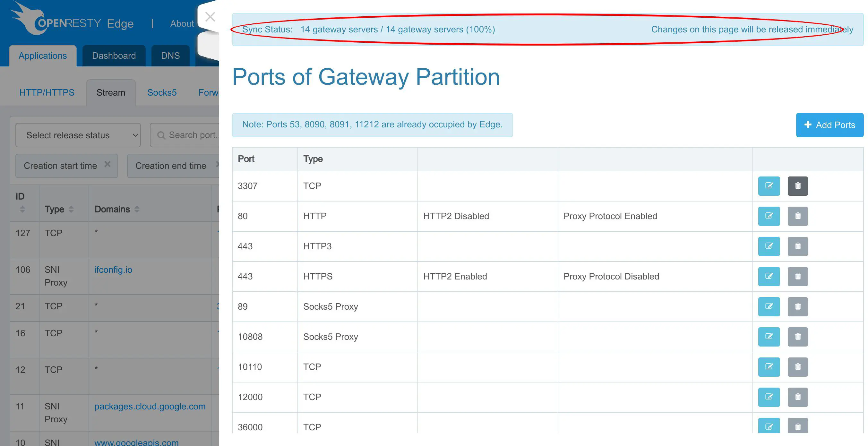This screenshot has width=868, height=446.
Task: Sort the table by ID column
Action: coord(22,209)
